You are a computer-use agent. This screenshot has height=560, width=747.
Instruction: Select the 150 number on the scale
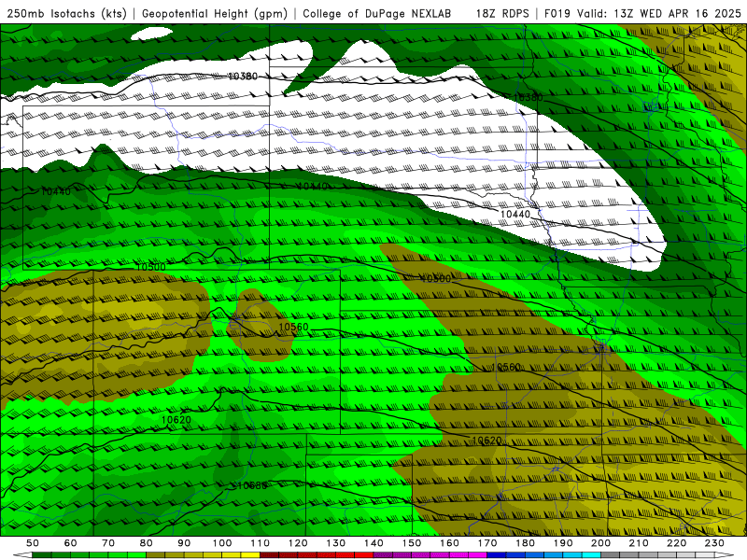[412, 543]
